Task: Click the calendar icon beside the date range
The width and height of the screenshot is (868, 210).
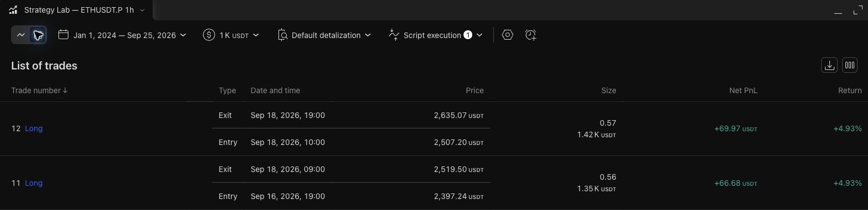Action: click(63, 35)
